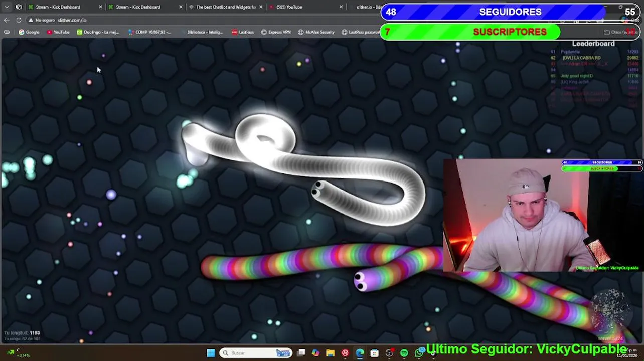Image resolution: width=644 pixels, height=361 pixels.
Task: Open Spotify from the taskbar
Action: 404,353
